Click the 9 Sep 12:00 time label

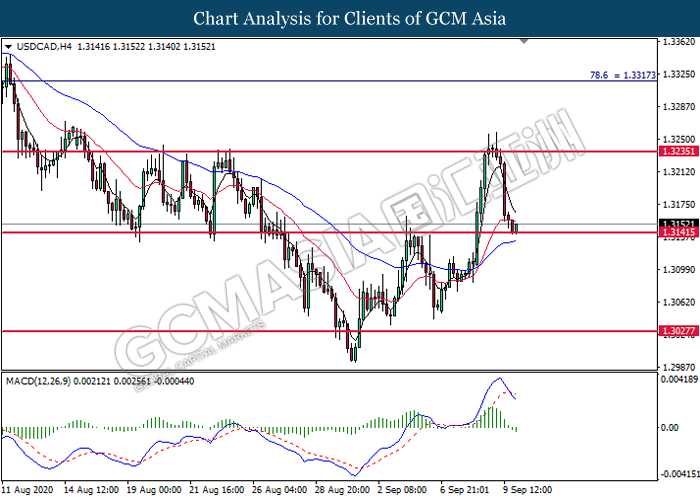[528, 490]
